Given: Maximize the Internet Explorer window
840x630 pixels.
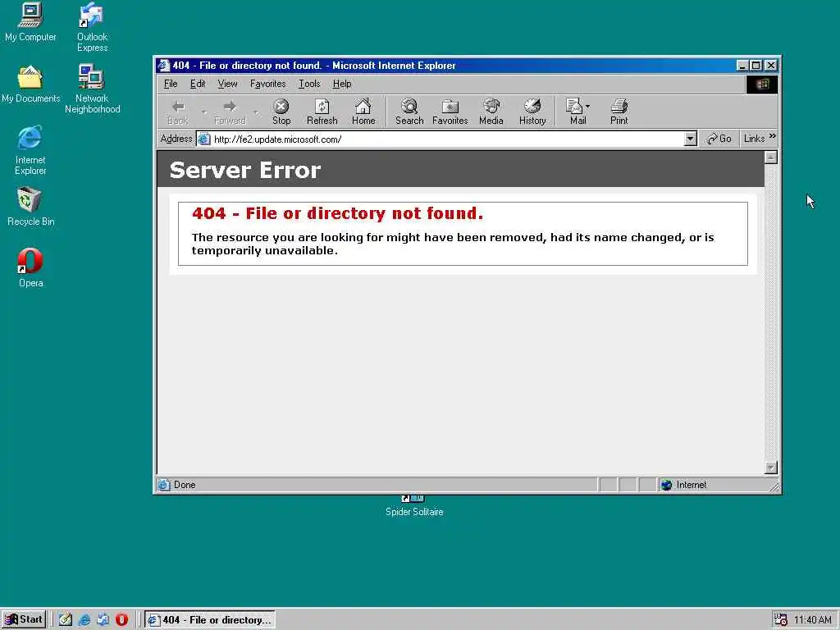Looking at the screenshot, I should click(756, 66).
